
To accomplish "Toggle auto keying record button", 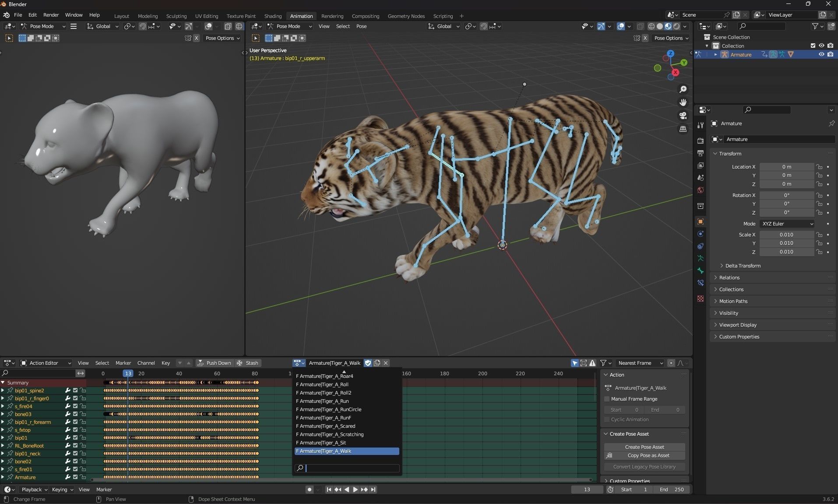I will point(310,490).
